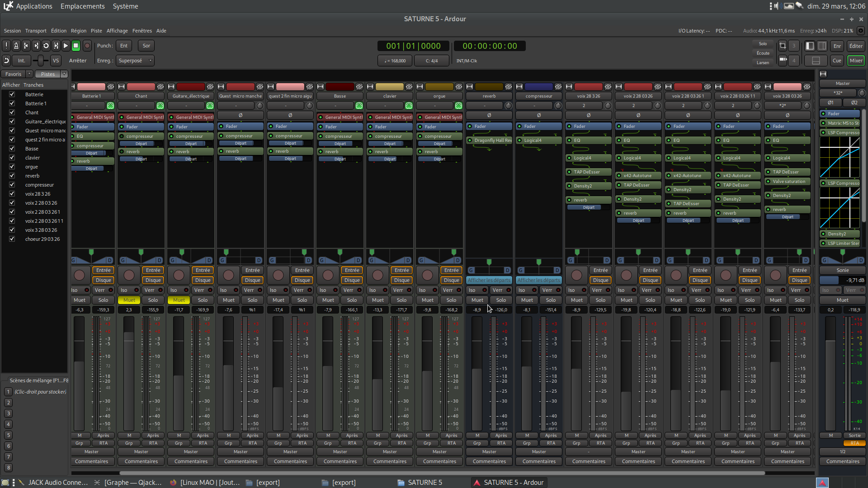Mute the Basse mixer strip
This screenshot has height=488, width=868.
[328, 300]
